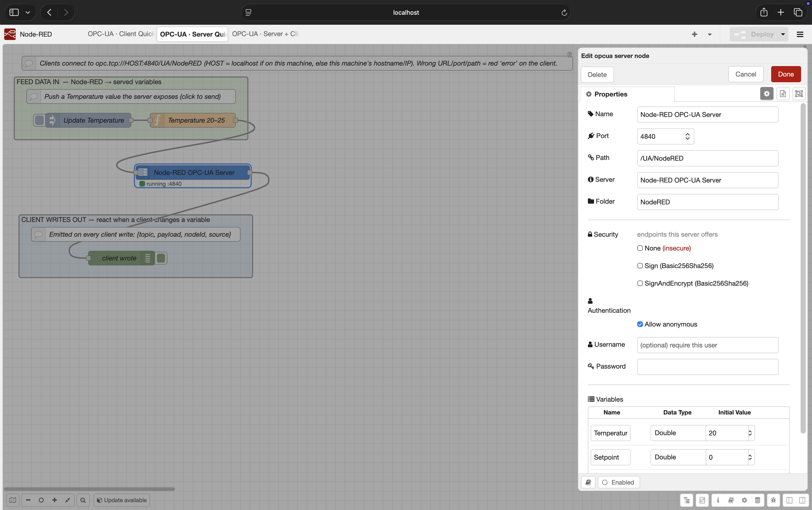The width and height of the screenshot is (812, 510).
Task: Open the node description document icon
Action: (x=783, y=94)
